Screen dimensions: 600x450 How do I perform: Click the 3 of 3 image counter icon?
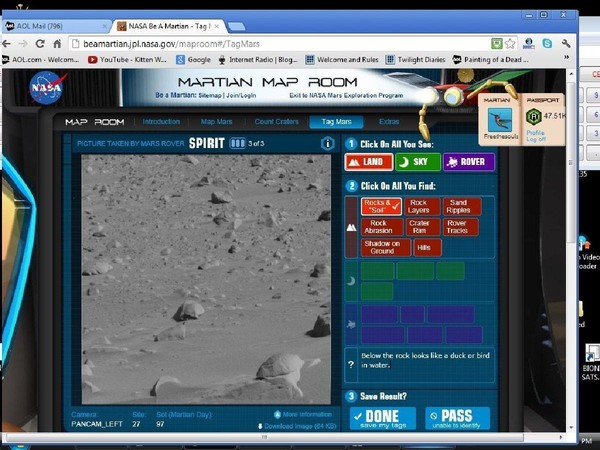[x=237, y=143]
